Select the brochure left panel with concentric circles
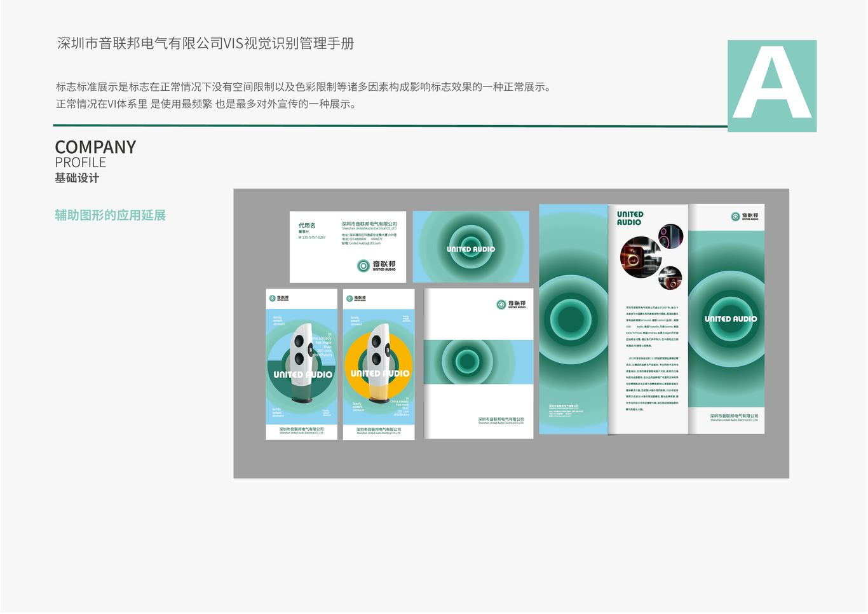 pyautogui.click(x=573, y=319)
